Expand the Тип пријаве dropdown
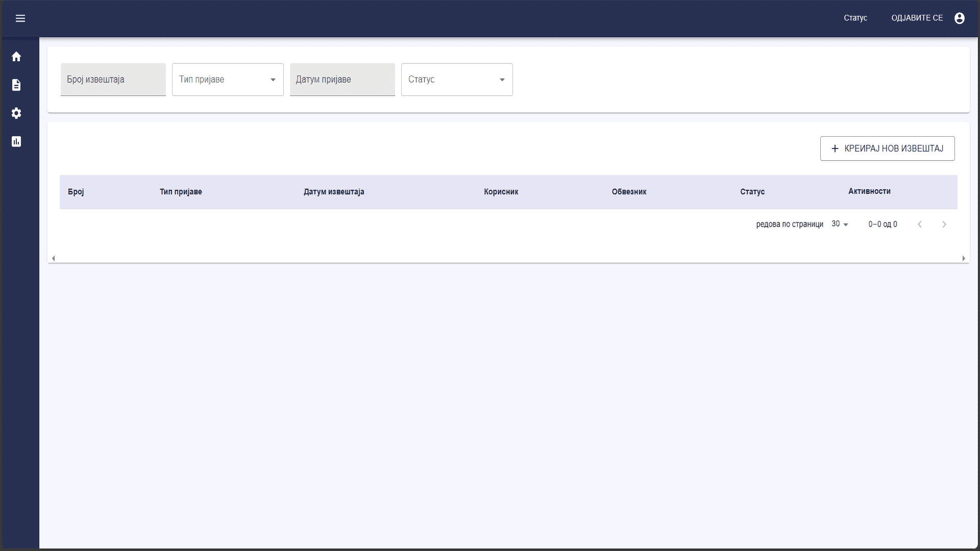Screen dimensions: 980x551 (x=228, y=80)
